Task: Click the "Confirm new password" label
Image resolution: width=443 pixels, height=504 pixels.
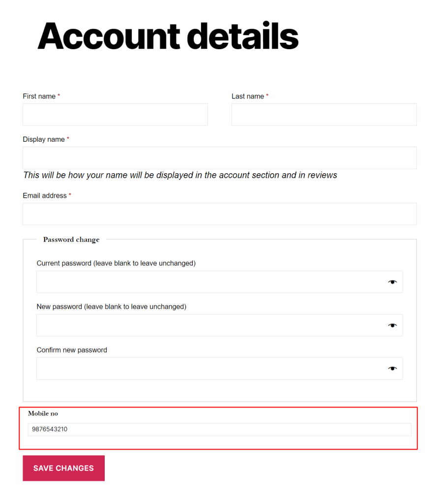Action: (x=72, y=350)
